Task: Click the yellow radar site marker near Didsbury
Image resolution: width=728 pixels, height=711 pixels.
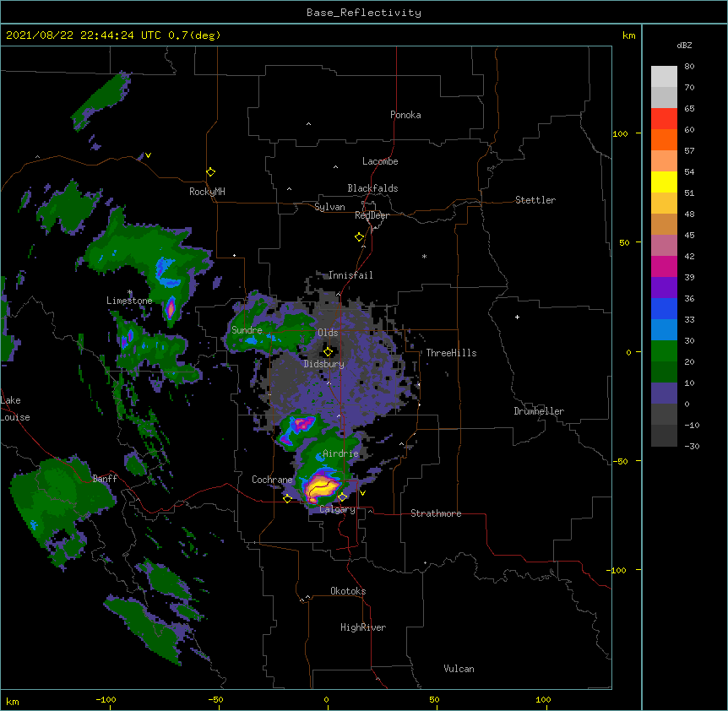Action: click(x=328, y=351)
